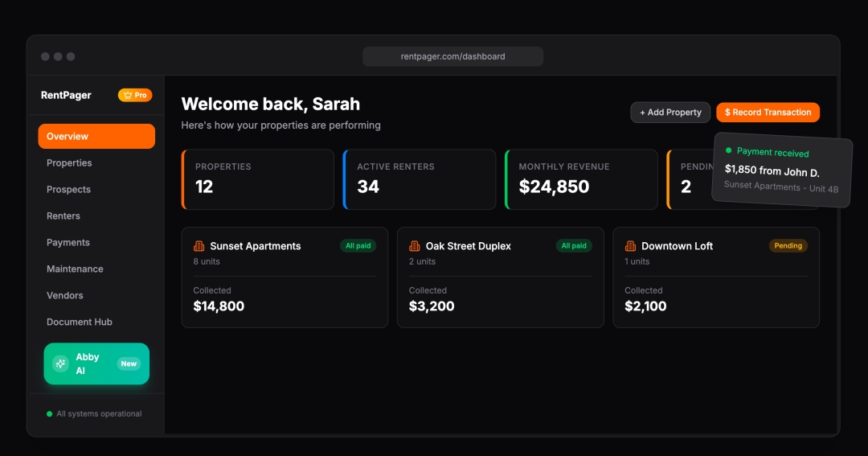This screenshot has height=456, width=868.
Task: Click the Record Transaction button
Action: [768, 113]
